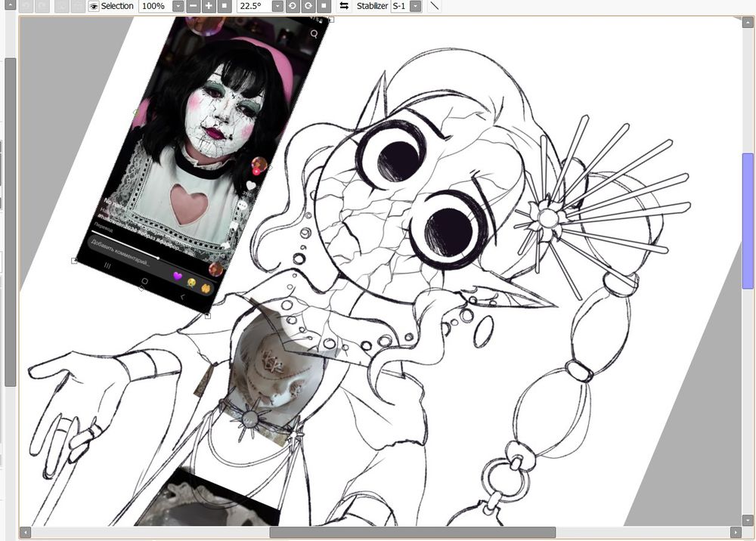Screen dimensions: 756x541
Task: Click the horizontal scrollbar thumb
Action: click(x=413, y=533)
